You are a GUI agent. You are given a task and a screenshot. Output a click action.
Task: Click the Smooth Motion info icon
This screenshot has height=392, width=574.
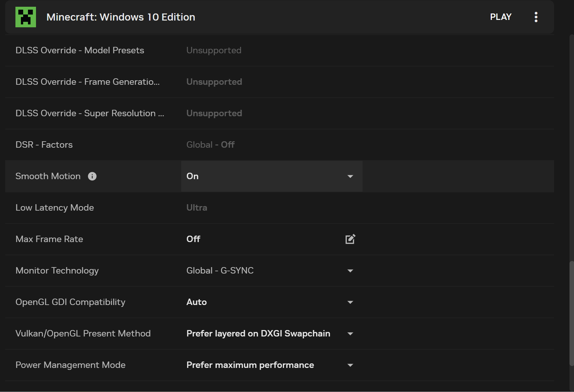pos(92,176)
